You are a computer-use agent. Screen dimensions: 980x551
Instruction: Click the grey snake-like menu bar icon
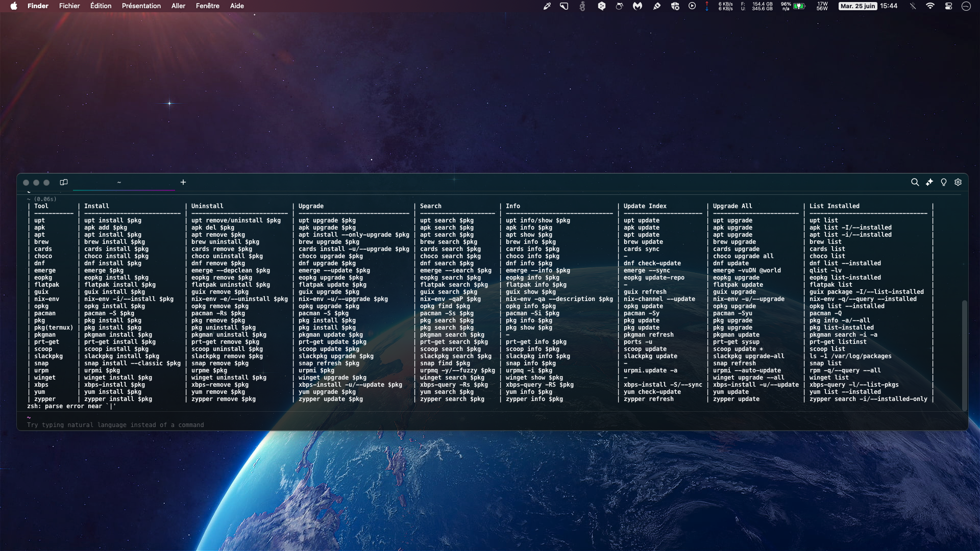coord(582,6)
